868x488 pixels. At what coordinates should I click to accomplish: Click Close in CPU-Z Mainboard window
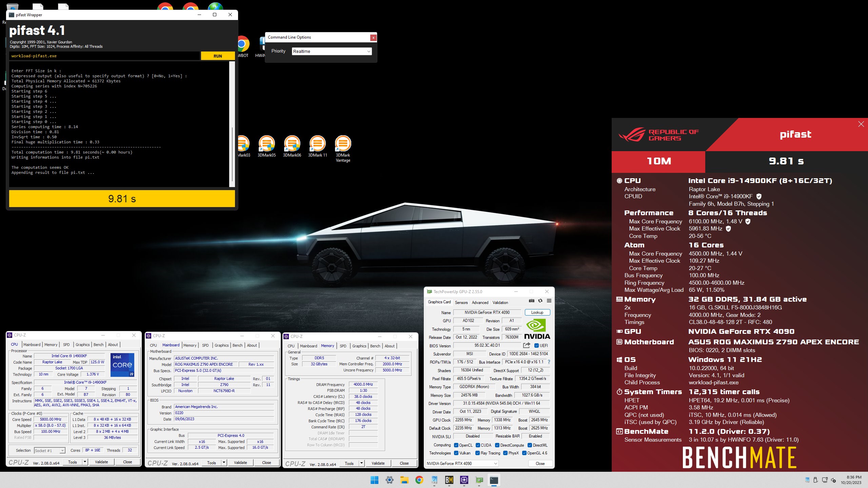pyautogui.click(x=267, y=463)
